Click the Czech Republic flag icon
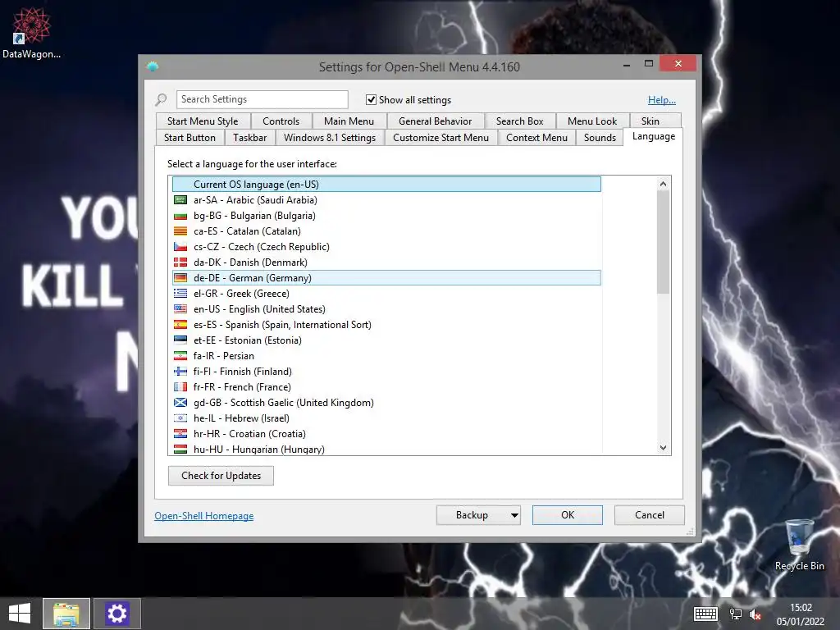The height and width of the screenshot is (630, 840). coord(180,246)
